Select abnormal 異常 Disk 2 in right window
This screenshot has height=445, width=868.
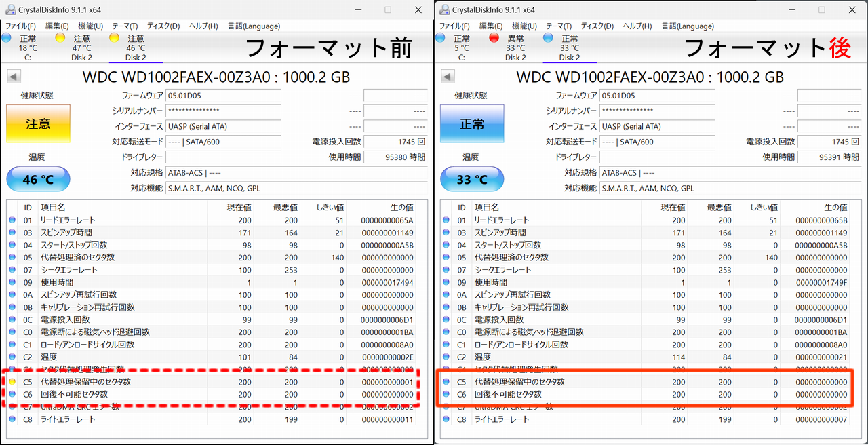pyautogui.click(x=516, y=47)
